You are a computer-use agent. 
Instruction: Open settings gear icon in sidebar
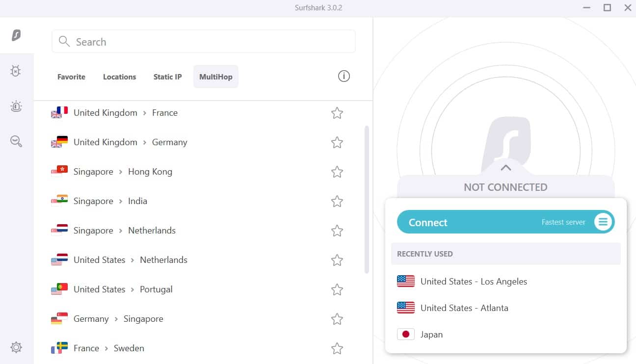coord(16,347)
